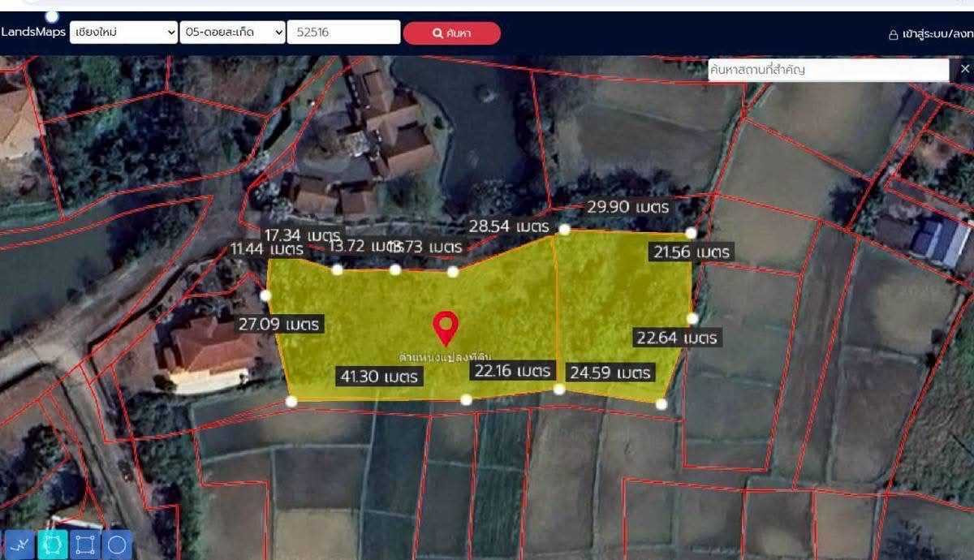974x560 pixels.
Task: Open the district dropdown 05-ดอยสะเก็ด
Action: click(x=232, y=32)
